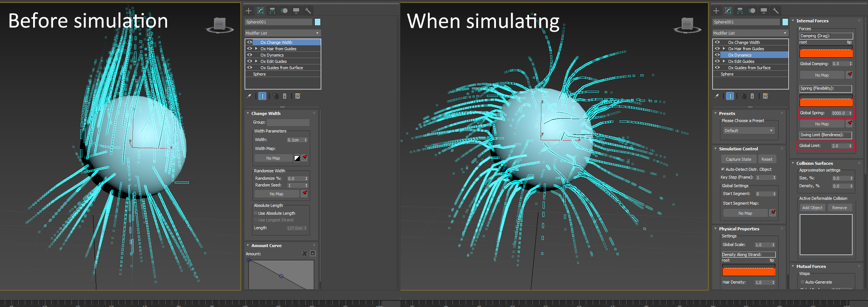Click the paint brush icon beside Width Map
Screen dimensions: 868x307
(x=305, y=158)
